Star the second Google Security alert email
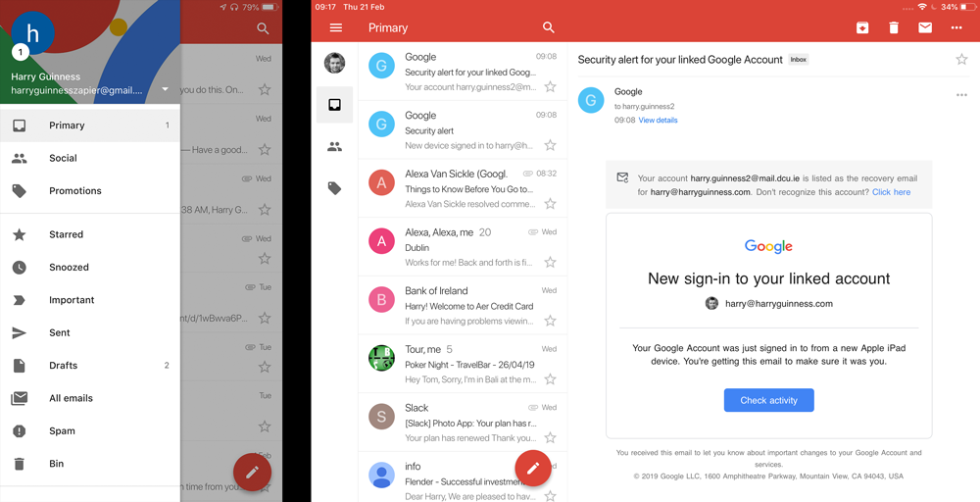The image size is (980, 502). point(550,145)
